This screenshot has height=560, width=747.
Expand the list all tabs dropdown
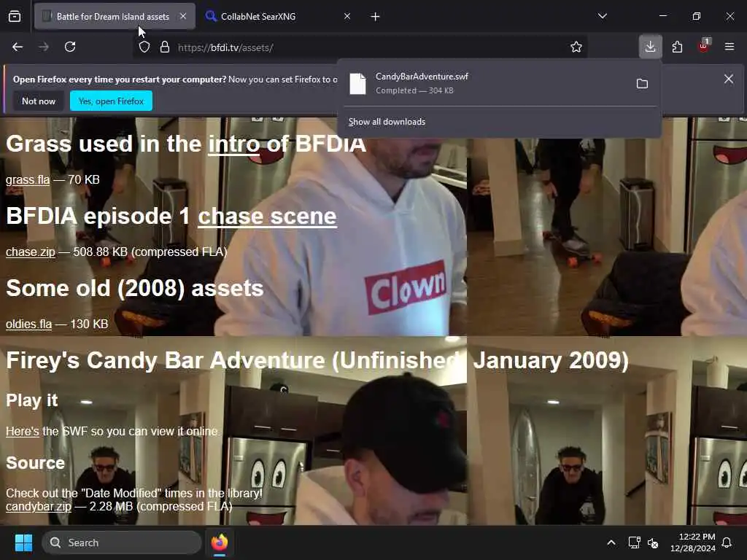pos(602,16)
